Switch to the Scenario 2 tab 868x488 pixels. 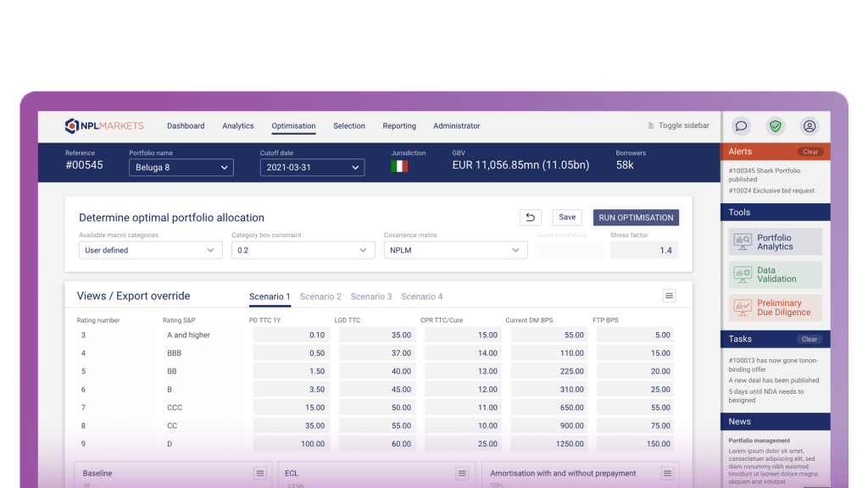(x=320, y=297)
